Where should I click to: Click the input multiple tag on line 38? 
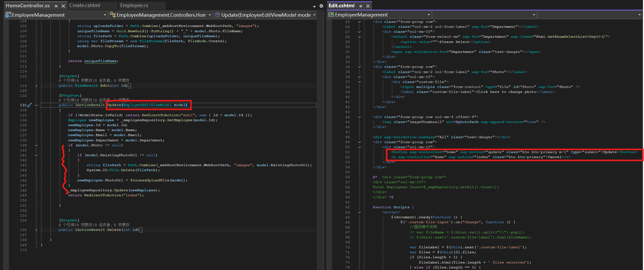[490, 87]
